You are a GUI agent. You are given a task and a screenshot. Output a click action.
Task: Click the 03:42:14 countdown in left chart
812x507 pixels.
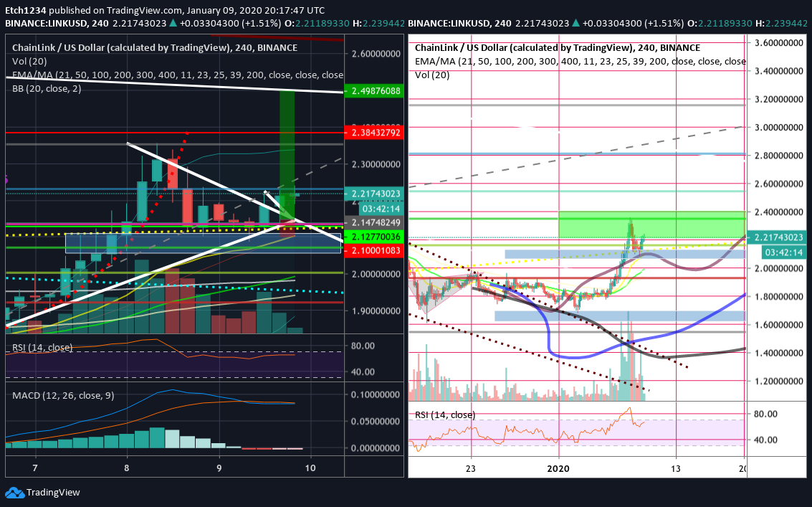tap(381, 209)
